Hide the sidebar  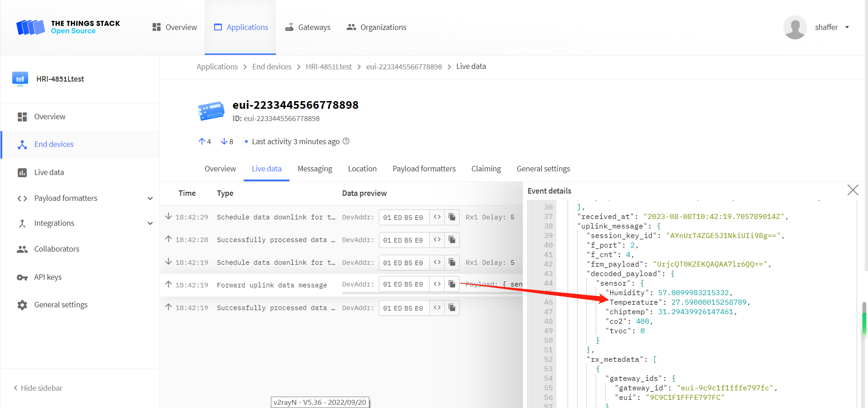tap(38, 388)
